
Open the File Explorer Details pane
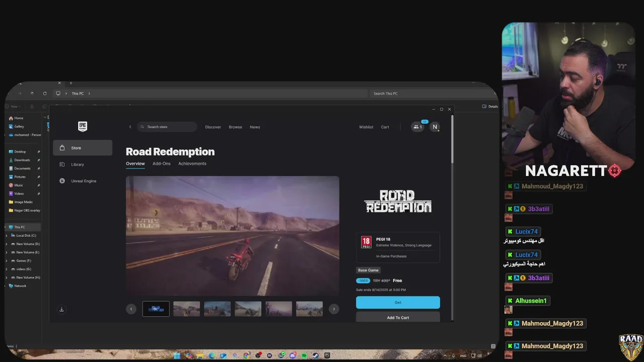click(x=490, y=107)
